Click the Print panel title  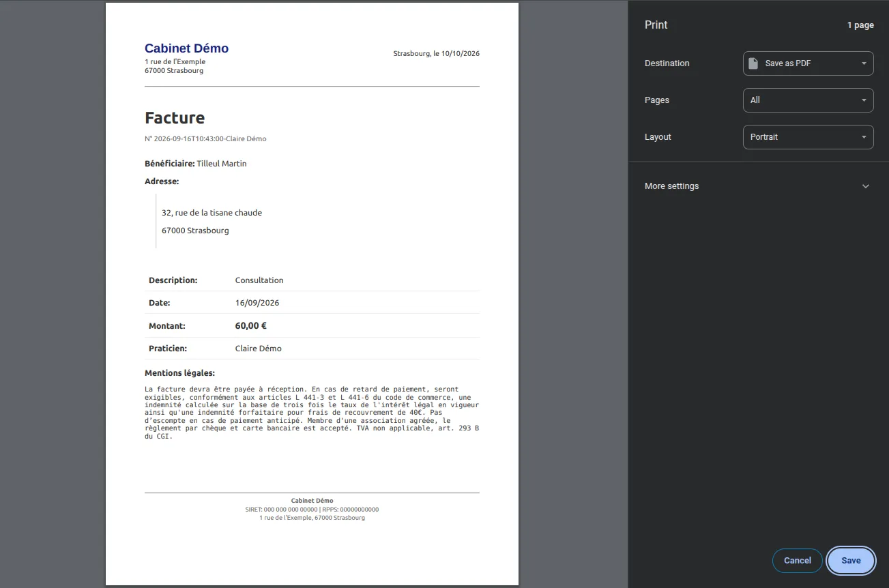(x=656, y=25)
